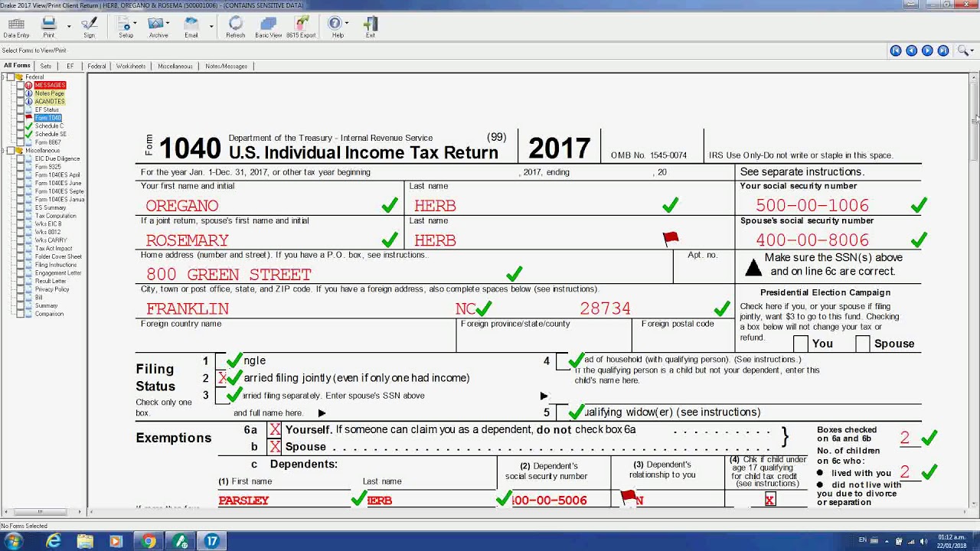The image size is (980, 551).
Task: Open the Email dropdown arrow
Action: coord(211,26)
